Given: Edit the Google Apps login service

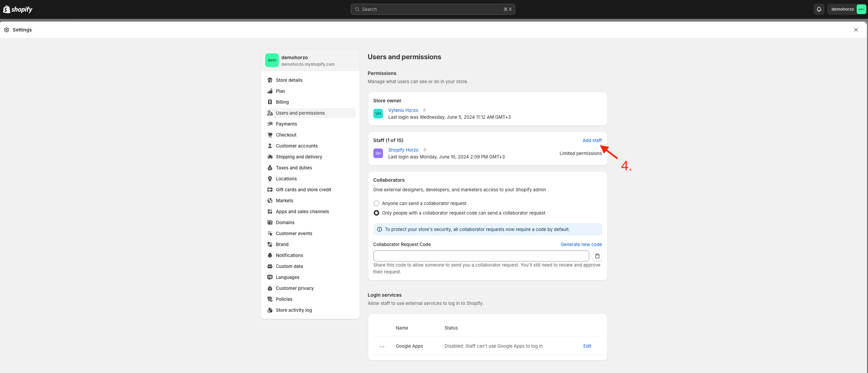Looking at the screenshot, I should point(587,346).
